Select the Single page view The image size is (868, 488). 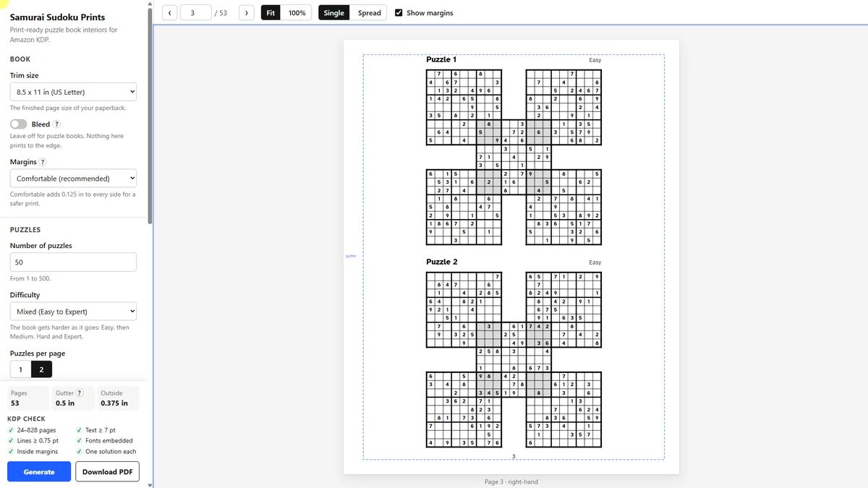(x=334, y=13)
